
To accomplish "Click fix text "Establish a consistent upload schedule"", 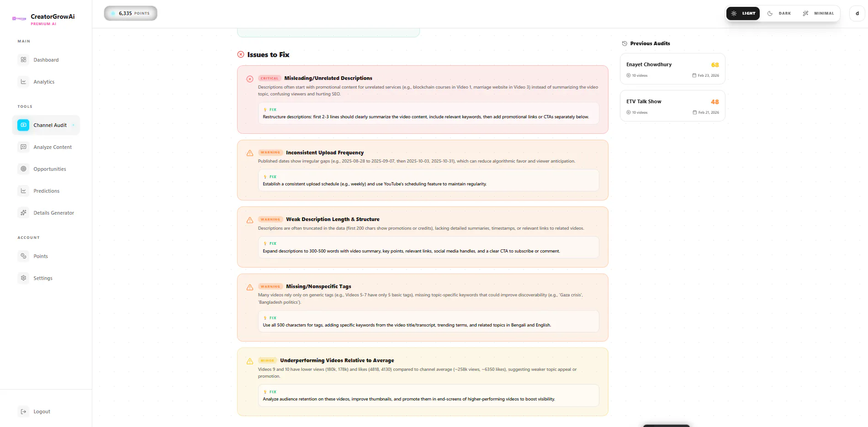I will pos(375,184).
